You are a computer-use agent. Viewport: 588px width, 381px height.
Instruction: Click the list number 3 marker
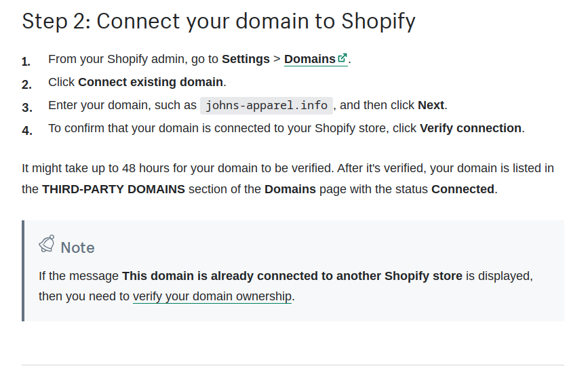[27, 108]
